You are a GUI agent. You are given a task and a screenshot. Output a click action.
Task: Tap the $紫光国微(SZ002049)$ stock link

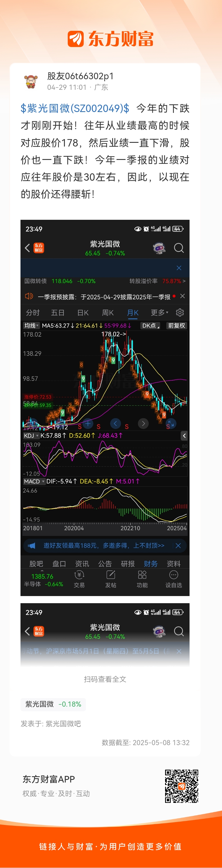[x=75, y=108]
